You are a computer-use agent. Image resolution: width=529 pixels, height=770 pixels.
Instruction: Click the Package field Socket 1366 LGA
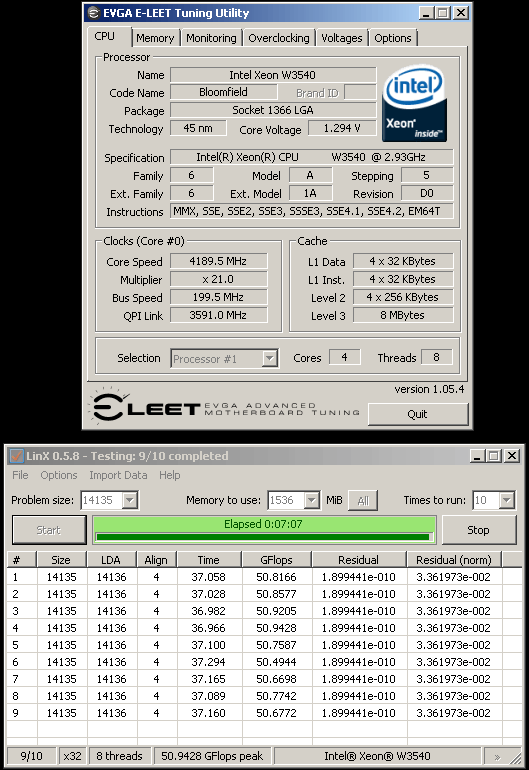click(x=273, y=110)
